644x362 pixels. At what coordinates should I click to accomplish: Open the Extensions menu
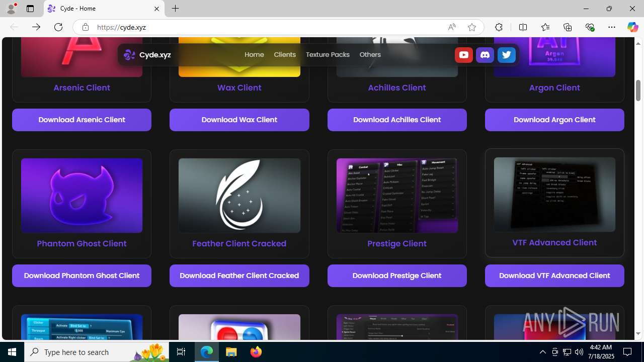[499, 27]
